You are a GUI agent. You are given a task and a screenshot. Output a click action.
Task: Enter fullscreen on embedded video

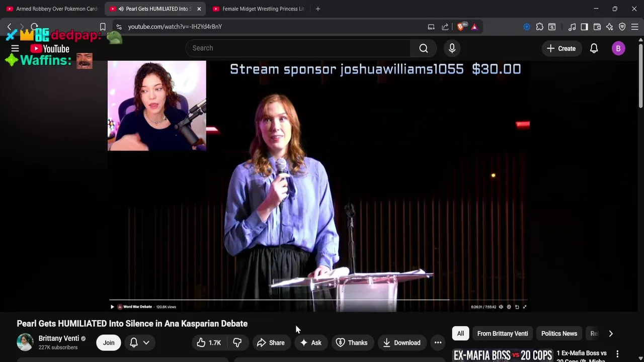click(x=525, y=307)
